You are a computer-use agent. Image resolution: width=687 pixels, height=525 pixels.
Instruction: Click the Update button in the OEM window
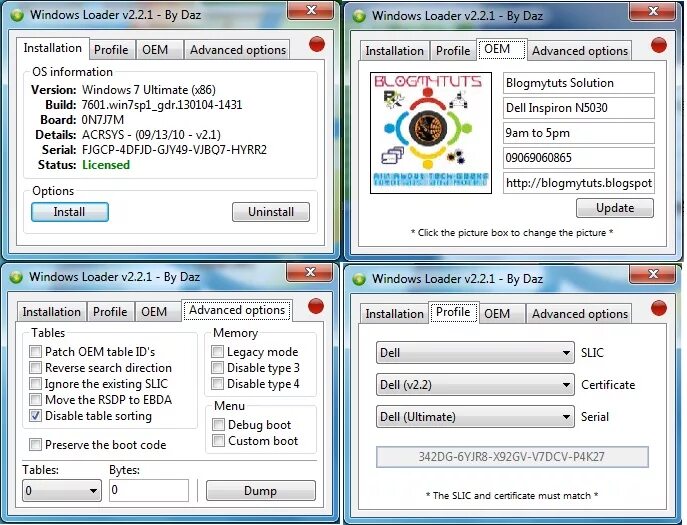pos(615,208)
